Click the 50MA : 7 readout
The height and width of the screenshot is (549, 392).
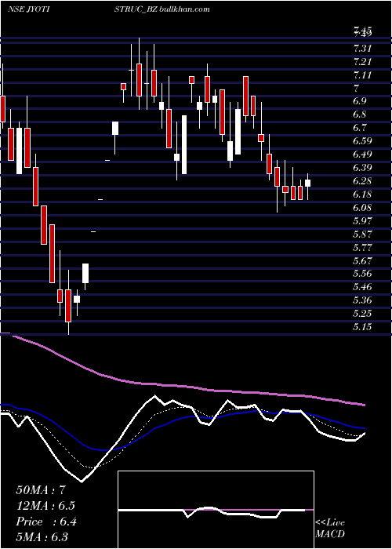[41, 490]
